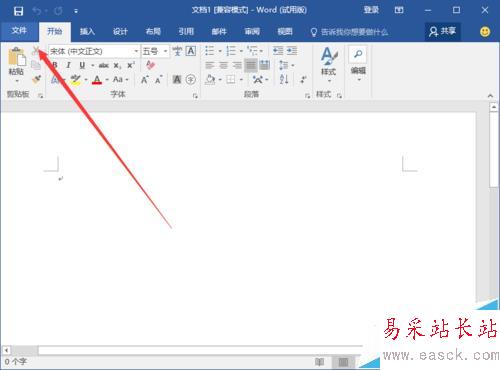Toggle justify alignment
This screenshot has width=500, height=370.
click(x=251, y=65)
